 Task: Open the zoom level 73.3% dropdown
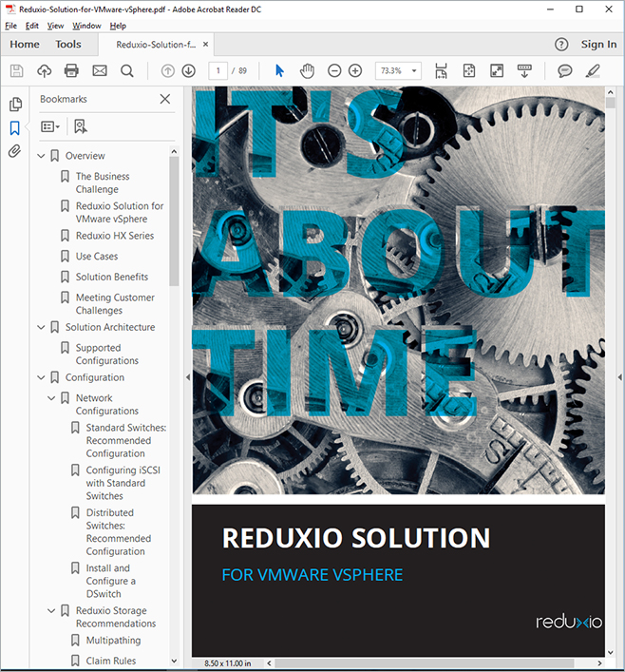click(414, 70)
